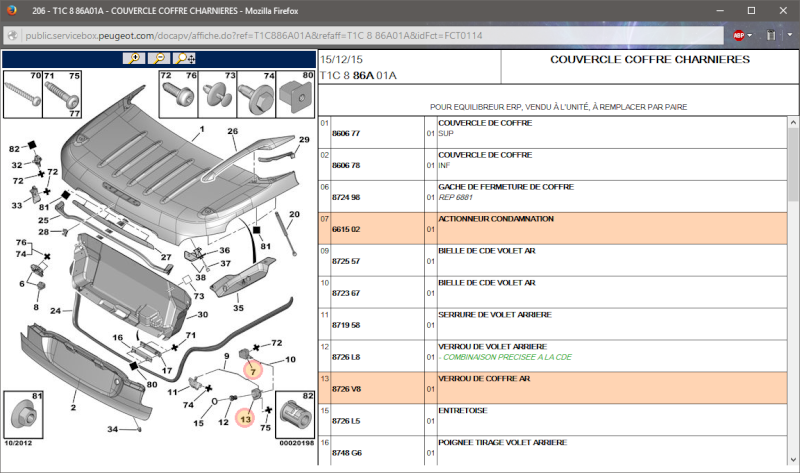Image resolution: width=800 pixels, height=473 pixels.
Task: Zoom out of the parts diagram
Action: point(159,59)
